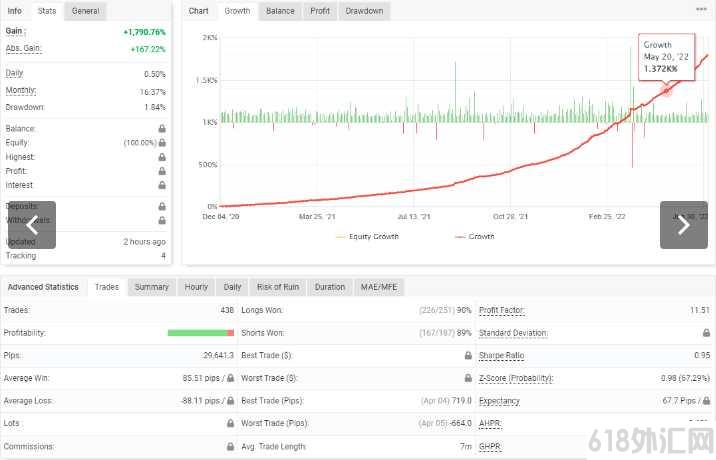
Task: Select the Balance chart tab
Action: [x=280, y=11]
